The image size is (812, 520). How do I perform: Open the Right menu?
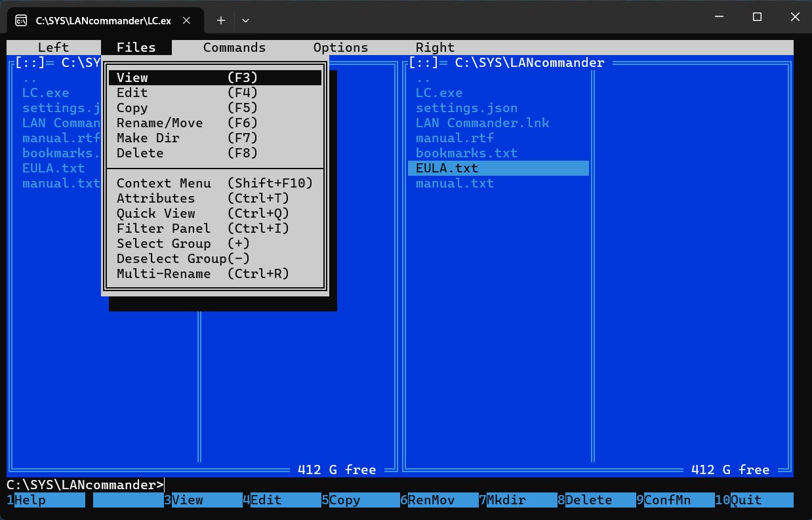click(435, 47)
